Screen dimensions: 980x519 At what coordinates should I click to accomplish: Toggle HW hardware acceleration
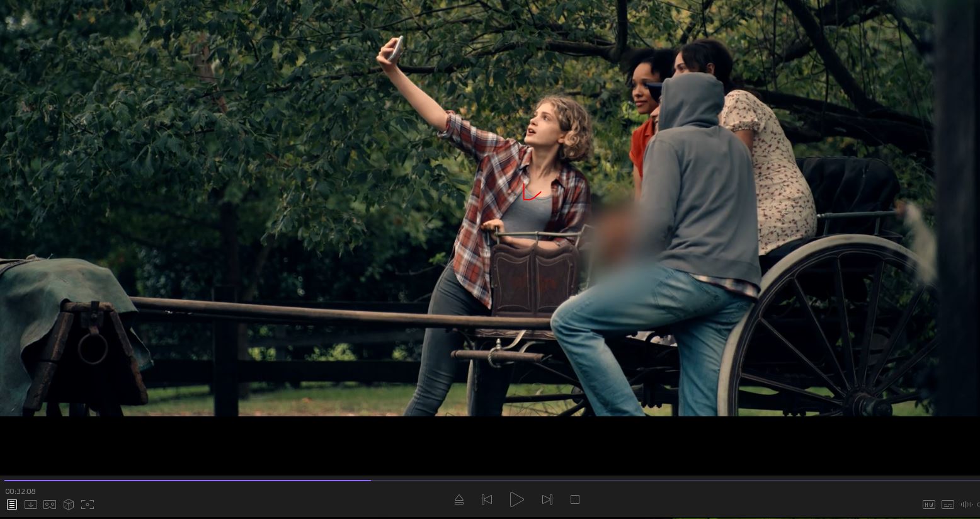pos(928,505)
